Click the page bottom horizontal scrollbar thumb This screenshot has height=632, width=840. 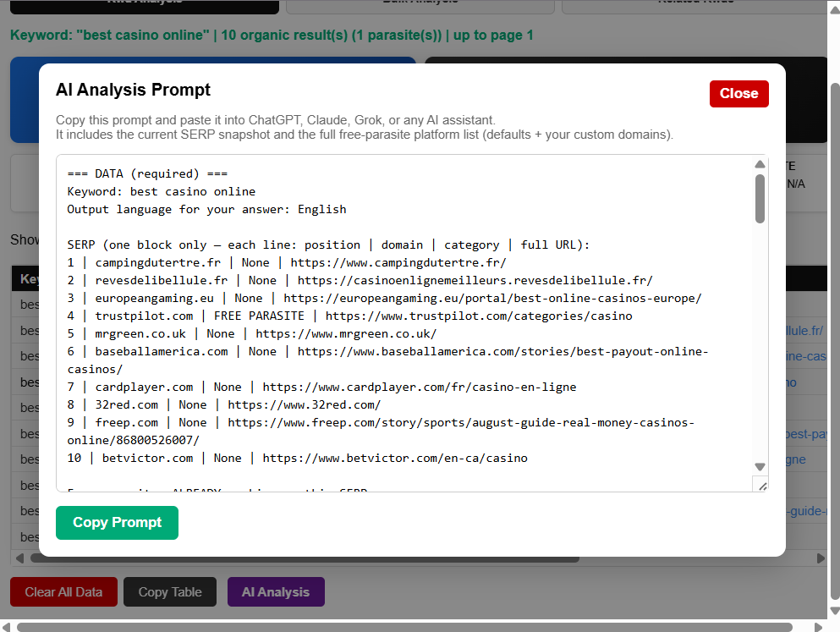(404, 627)
